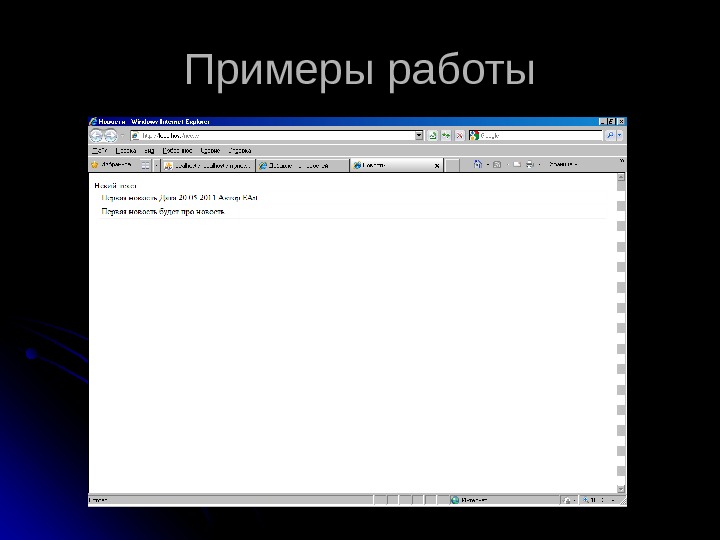
Task: Click the red Stop loading icon
Action: pos(459,135)
